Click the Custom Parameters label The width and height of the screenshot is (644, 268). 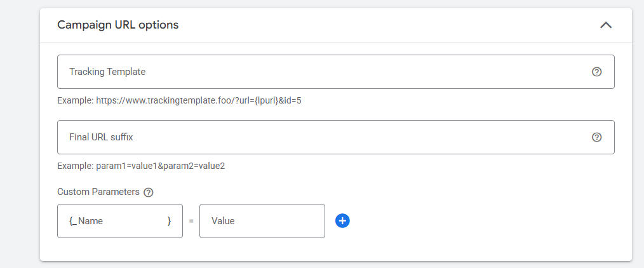point(98,192)
